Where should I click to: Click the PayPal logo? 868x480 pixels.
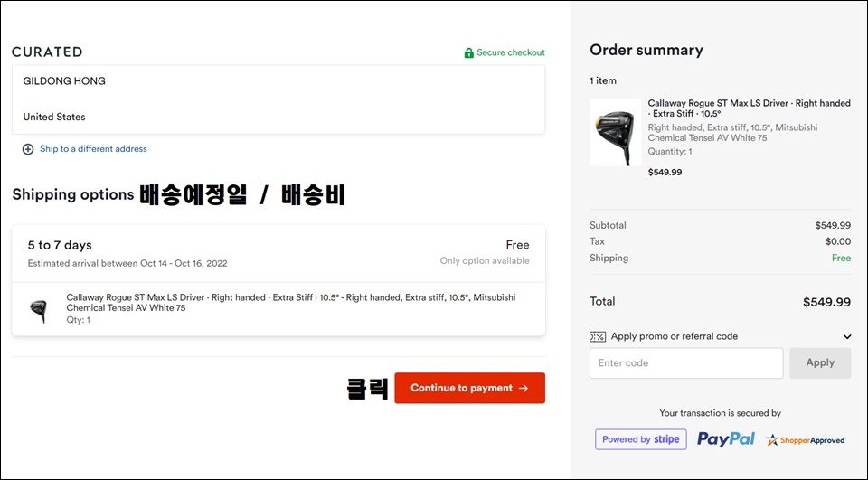(x=726, y=439)
